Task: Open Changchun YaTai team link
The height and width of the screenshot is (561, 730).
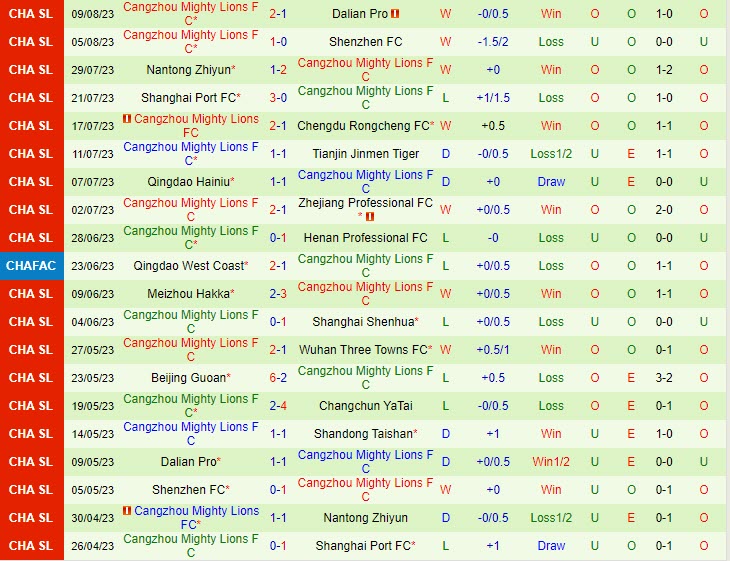Action: pos(365,406)
